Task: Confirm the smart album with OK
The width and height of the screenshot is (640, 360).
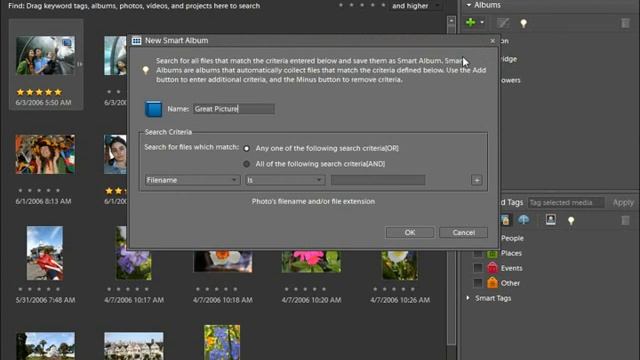Action: click(410, 233)
